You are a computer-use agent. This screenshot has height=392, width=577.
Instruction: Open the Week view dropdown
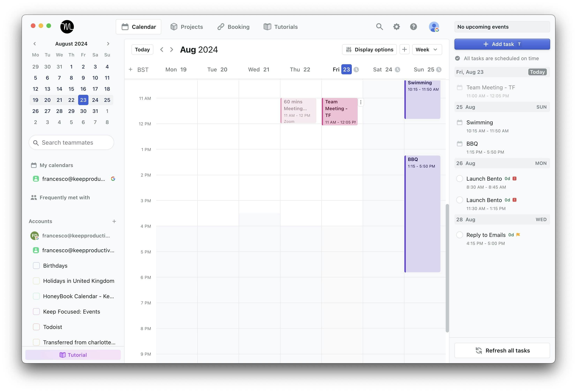(427, 49)
